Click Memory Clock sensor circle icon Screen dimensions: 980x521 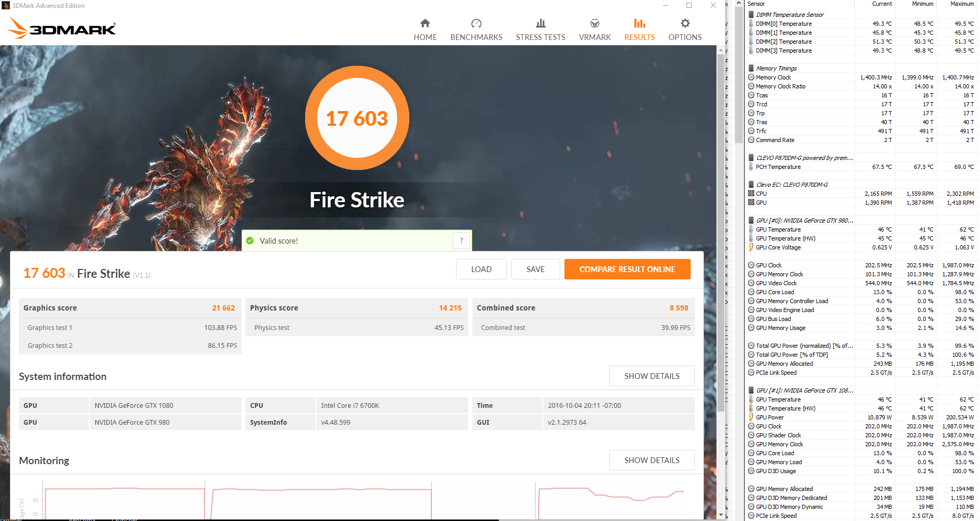pyautogui.click(x=751, y=77)
